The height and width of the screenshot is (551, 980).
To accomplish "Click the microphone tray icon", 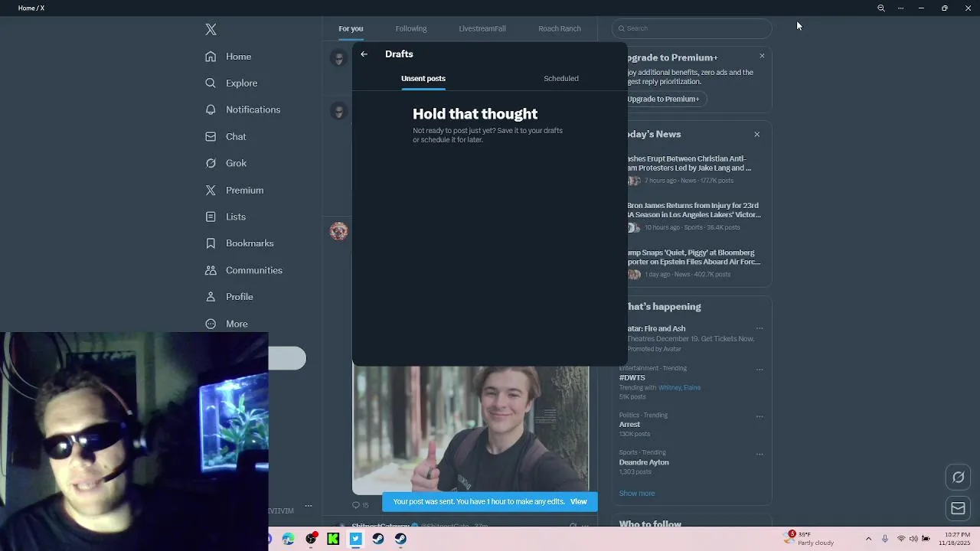I will tap(885, 539).
